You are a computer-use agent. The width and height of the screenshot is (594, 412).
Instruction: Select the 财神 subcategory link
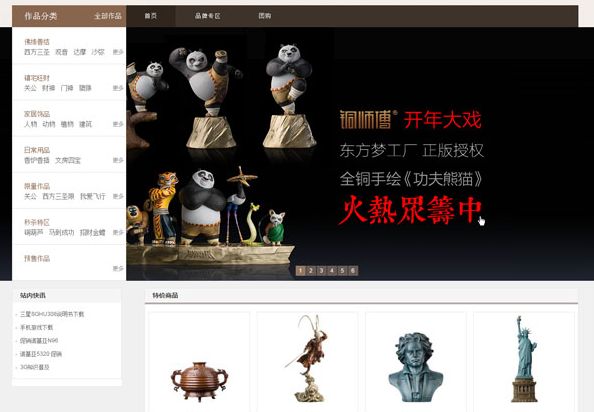coord(48,88)
